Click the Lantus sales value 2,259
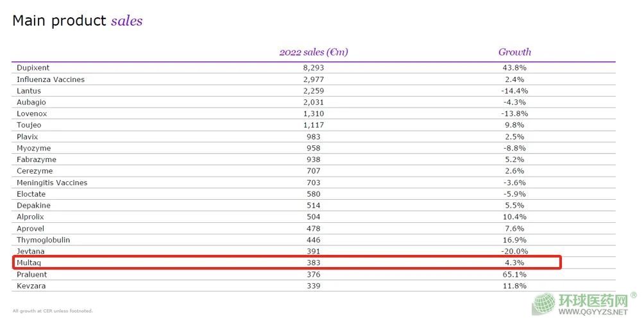 point(314,91)
